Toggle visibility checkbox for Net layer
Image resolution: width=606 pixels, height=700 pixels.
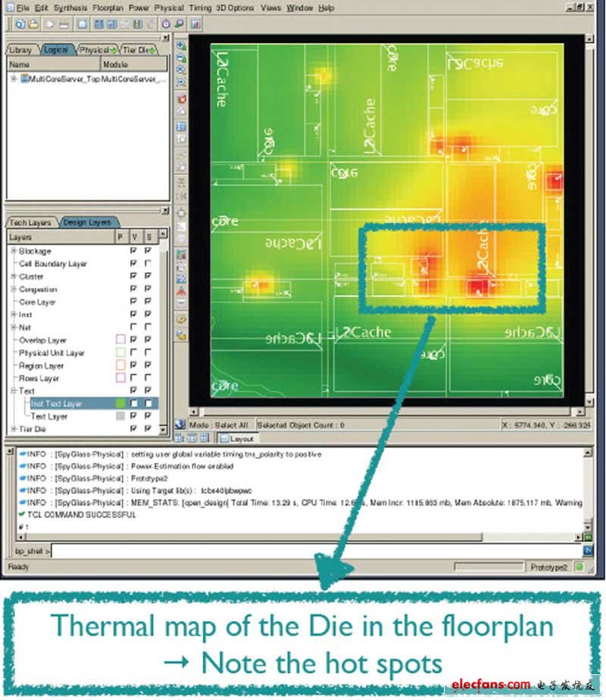click(x=134, y=327)
